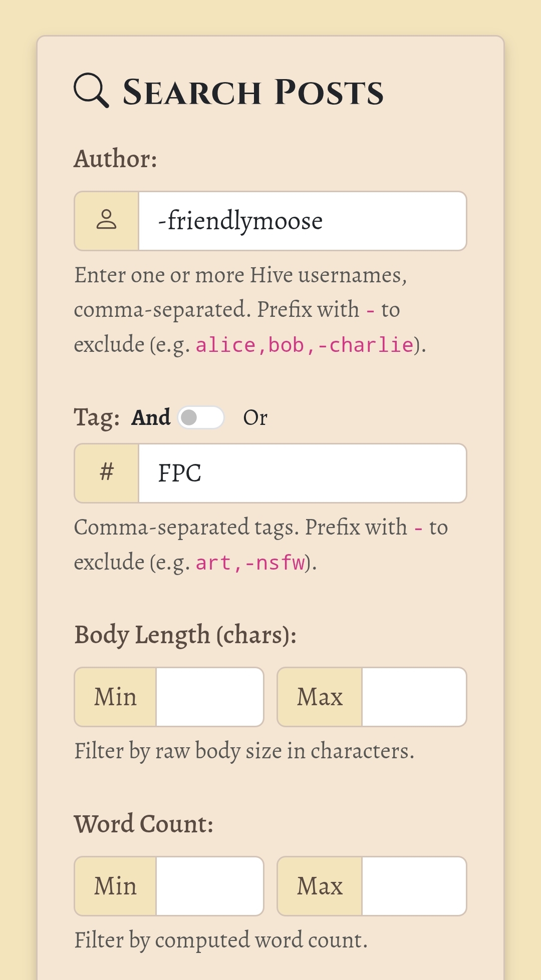
Task: Toggle the And/Or tag switch
Action: 201,417
